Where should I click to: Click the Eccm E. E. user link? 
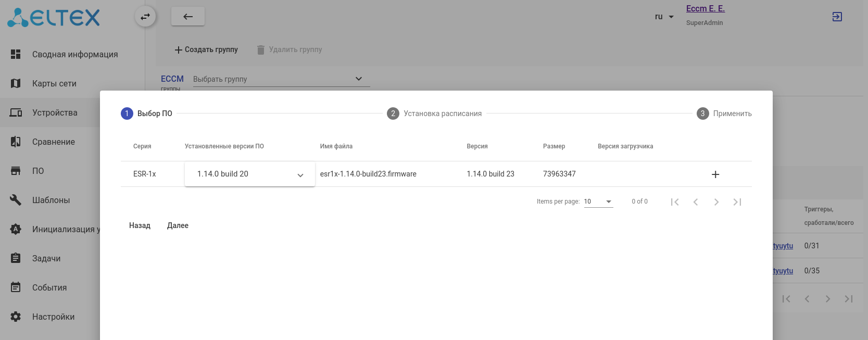coord(705,8)
